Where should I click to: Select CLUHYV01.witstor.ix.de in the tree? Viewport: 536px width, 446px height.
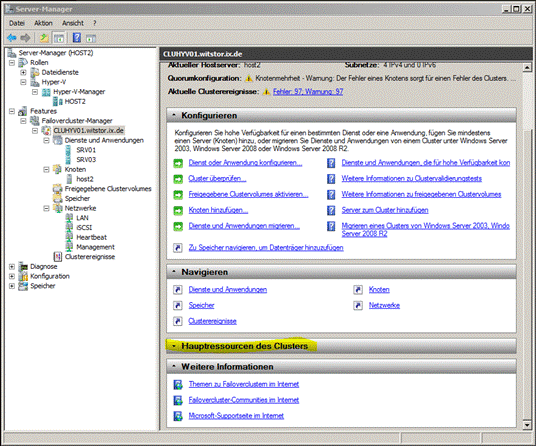point(89,131)
